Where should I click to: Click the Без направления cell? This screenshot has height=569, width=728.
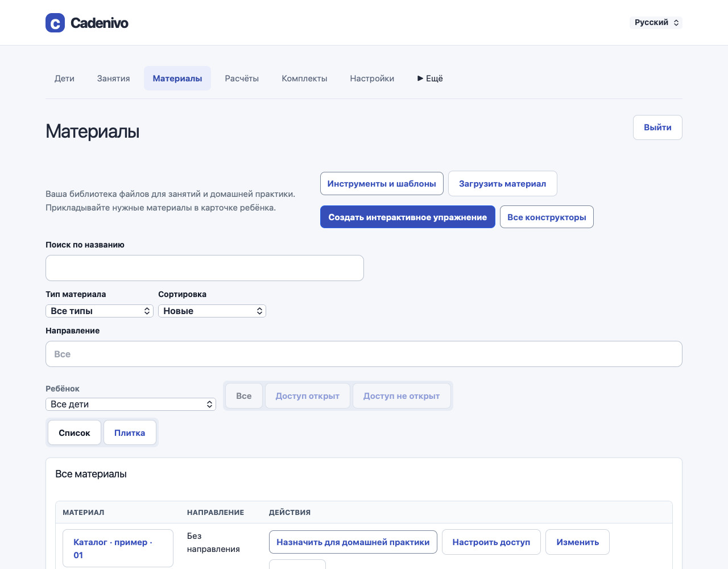point(213,543)
